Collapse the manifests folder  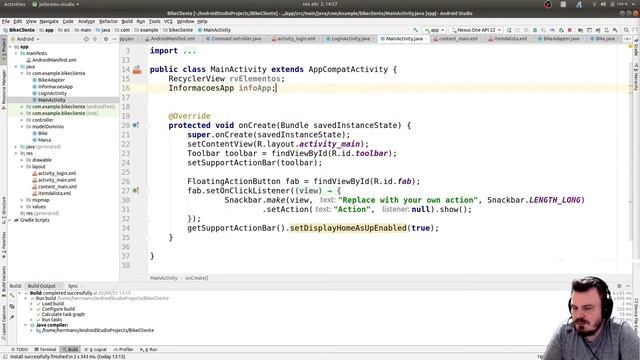click(x=16, y=53)
